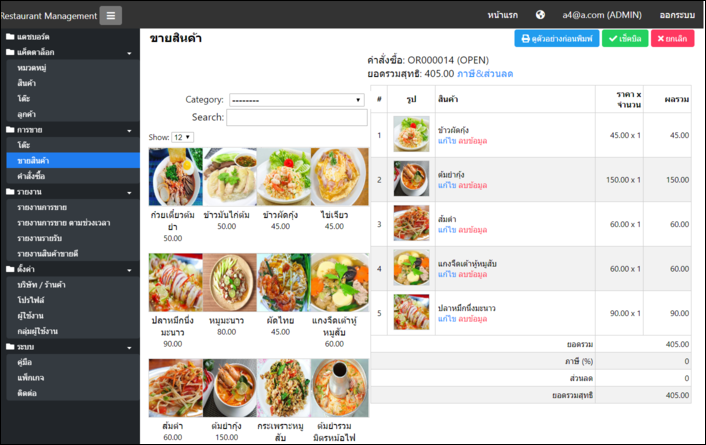The image size is (706, 445).
Task: Click the print preview button
Action: [x=555, y=38]
